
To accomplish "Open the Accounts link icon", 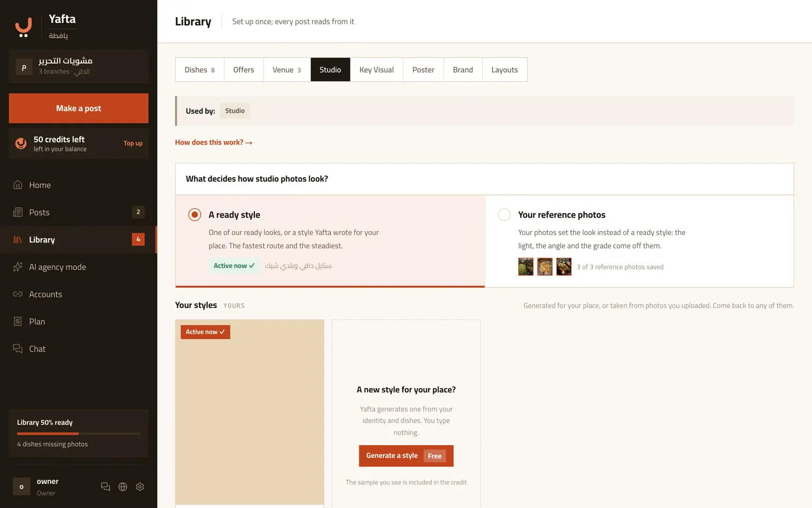I will [x=18, y=294].
